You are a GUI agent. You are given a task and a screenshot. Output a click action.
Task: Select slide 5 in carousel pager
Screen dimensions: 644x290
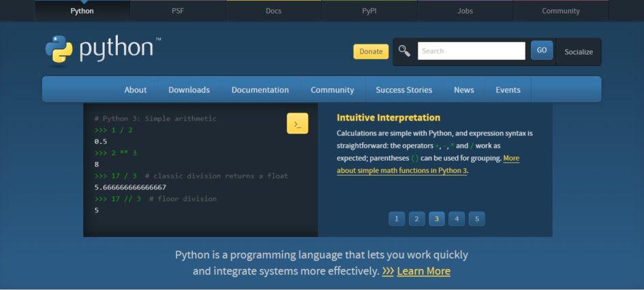click(477, 219)
